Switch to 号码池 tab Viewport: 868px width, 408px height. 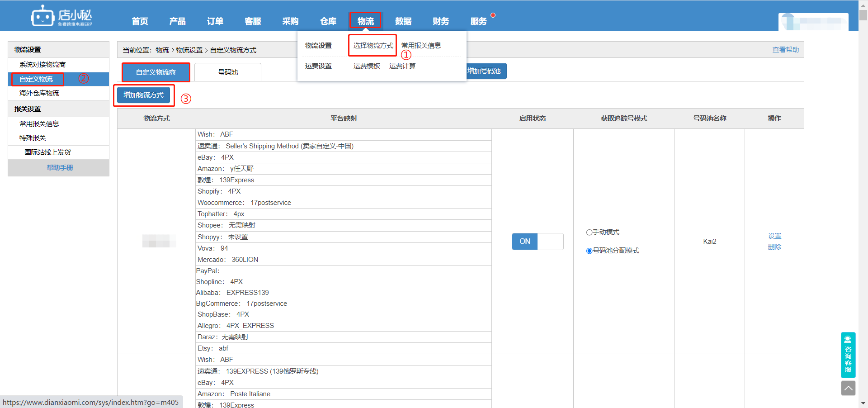click(x=228, y=72)
